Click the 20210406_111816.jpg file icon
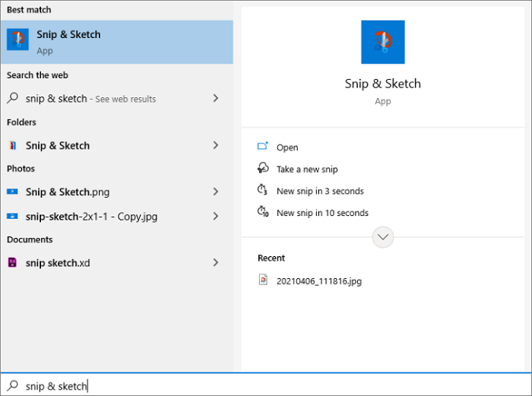This screenshot has width=532, height=396. 263,280
